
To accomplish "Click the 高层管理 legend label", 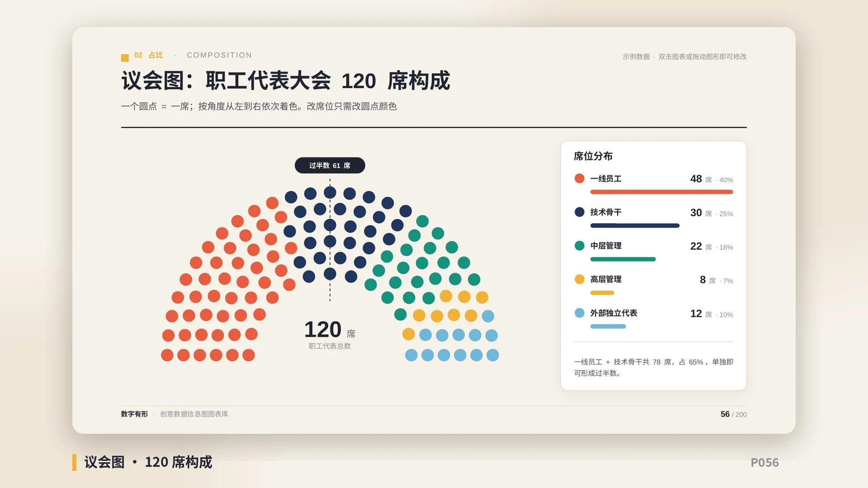I will coord(606,279).
